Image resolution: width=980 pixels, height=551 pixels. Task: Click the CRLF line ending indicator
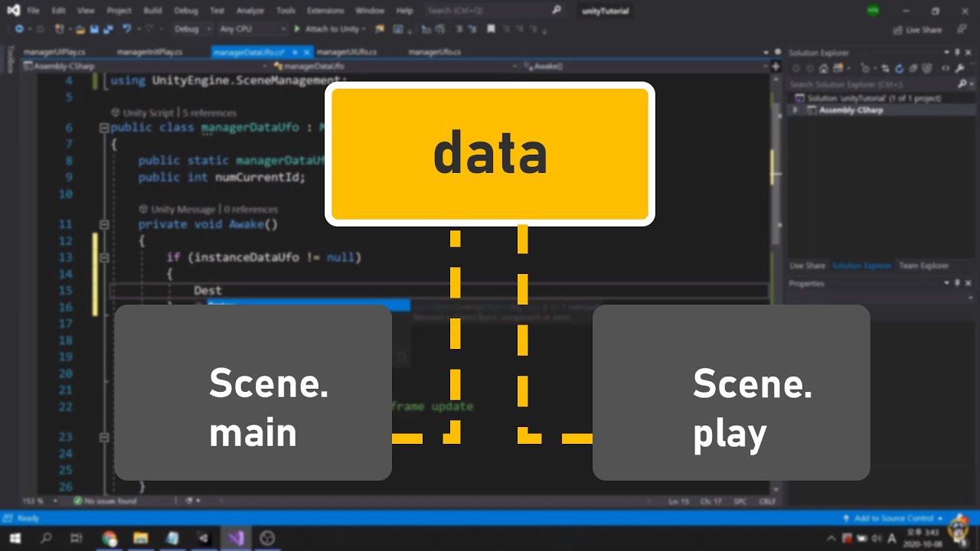point(766,501)
